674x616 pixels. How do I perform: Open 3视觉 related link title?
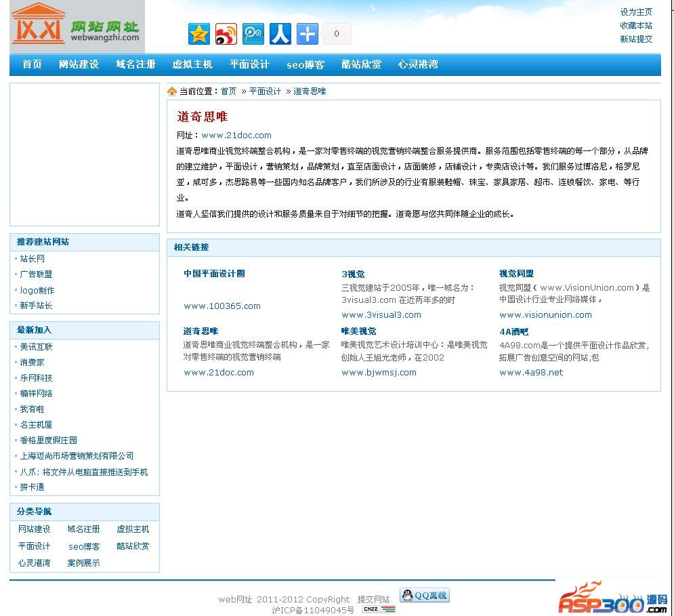[x=353, y=274]
